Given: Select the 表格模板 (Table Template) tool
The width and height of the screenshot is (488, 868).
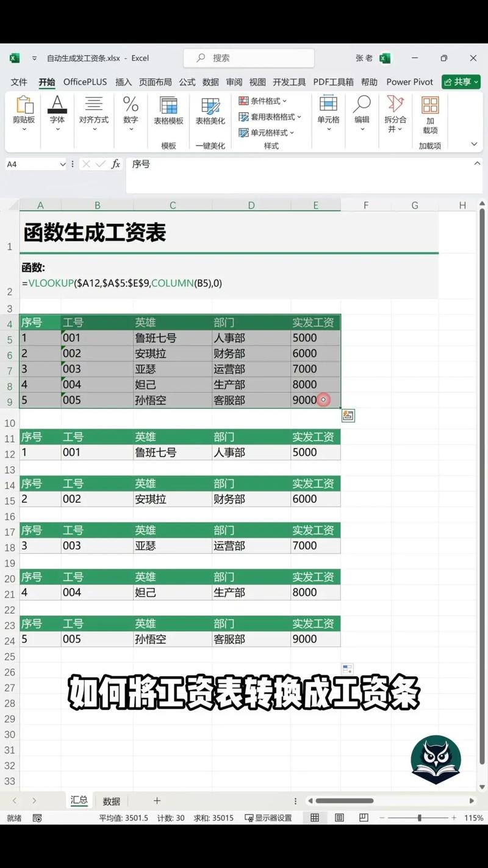Looking at the screenshot, I should click(168, 113).
